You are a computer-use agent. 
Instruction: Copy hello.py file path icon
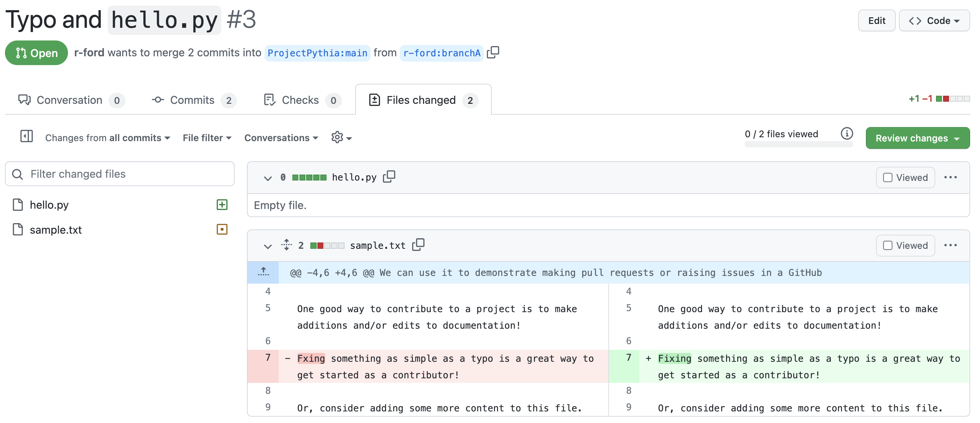pos(389,177)
